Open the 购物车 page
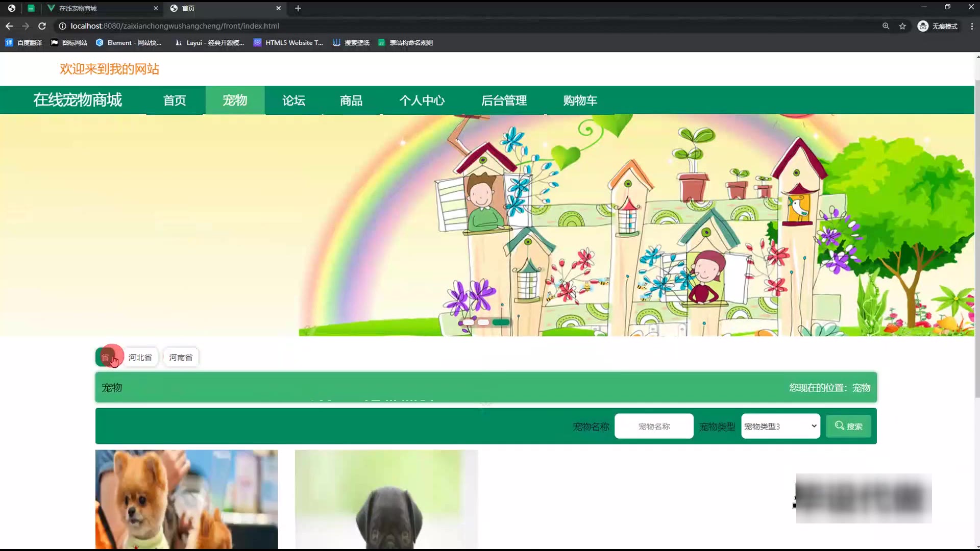The height and width of the screenshot is (551, 980). point(580,101)
